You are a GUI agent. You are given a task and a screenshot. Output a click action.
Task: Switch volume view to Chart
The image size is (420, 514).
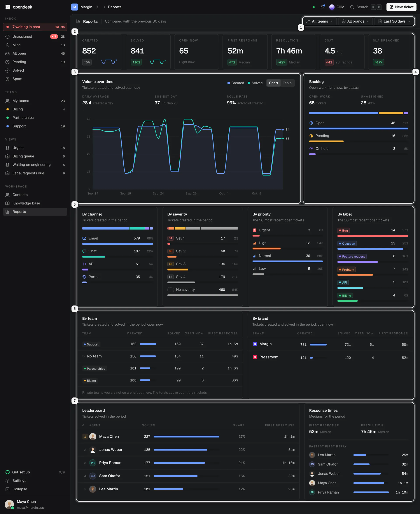[x=273, y=83]
